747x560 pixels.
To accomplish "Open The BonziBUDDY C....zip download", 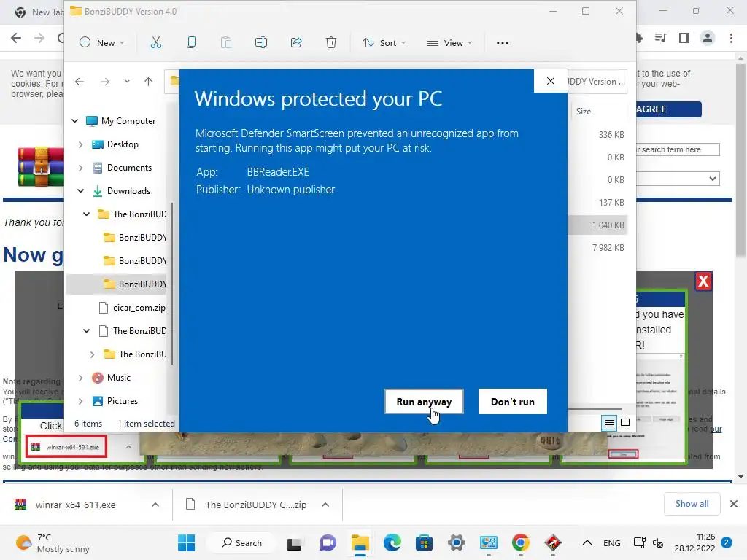I will [247, 505].
